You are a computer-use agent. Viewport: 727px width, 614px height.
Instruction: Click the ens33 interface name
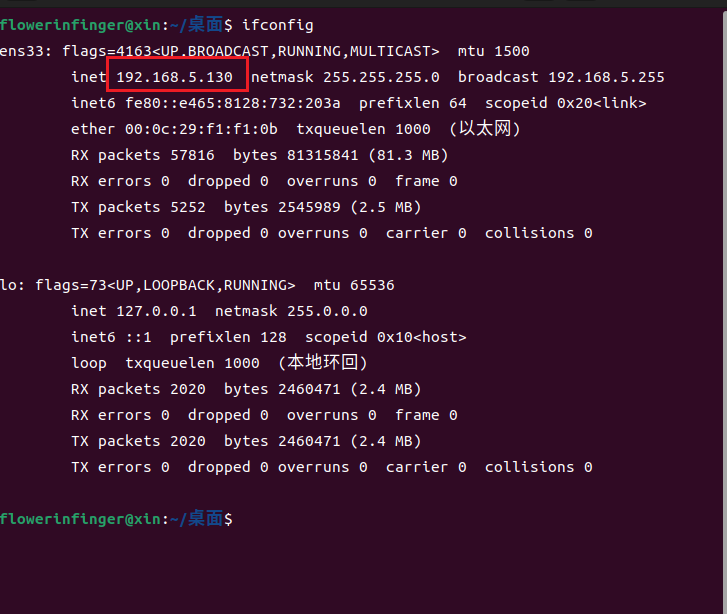[21, 51]
